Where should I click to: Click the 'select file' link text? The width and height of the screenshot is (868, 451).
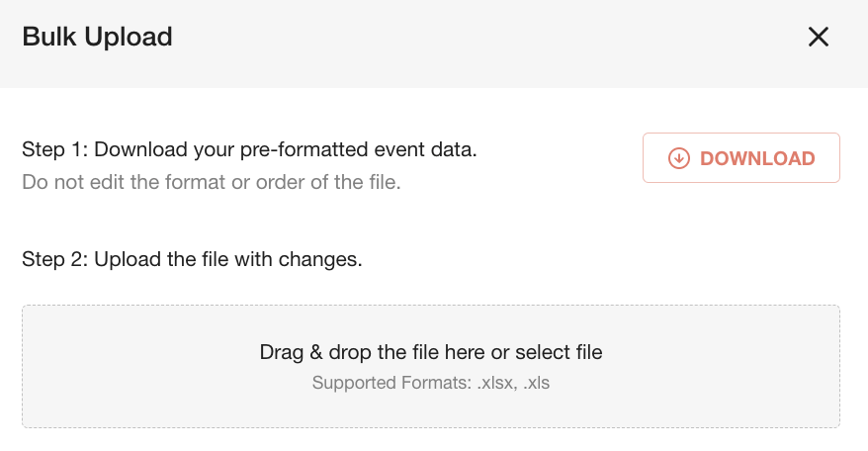point(559,352)
